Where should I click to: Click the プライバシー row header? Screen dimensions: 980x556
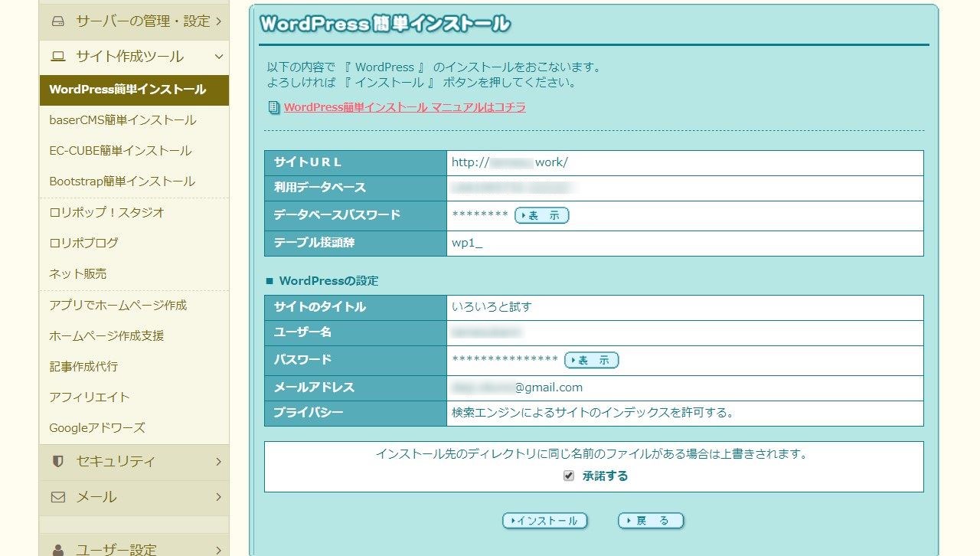pyautogui.click(x=355, y=414)
